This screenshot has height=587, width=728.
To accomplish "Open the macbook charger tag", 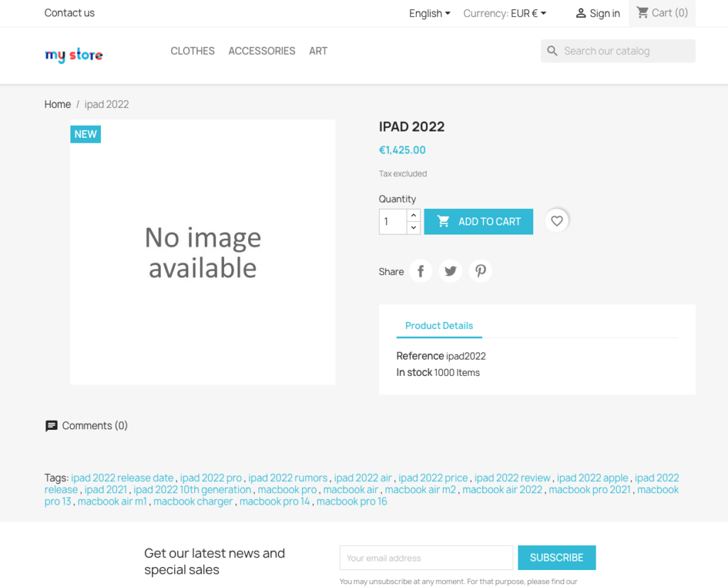I will (x=193, y=502).
